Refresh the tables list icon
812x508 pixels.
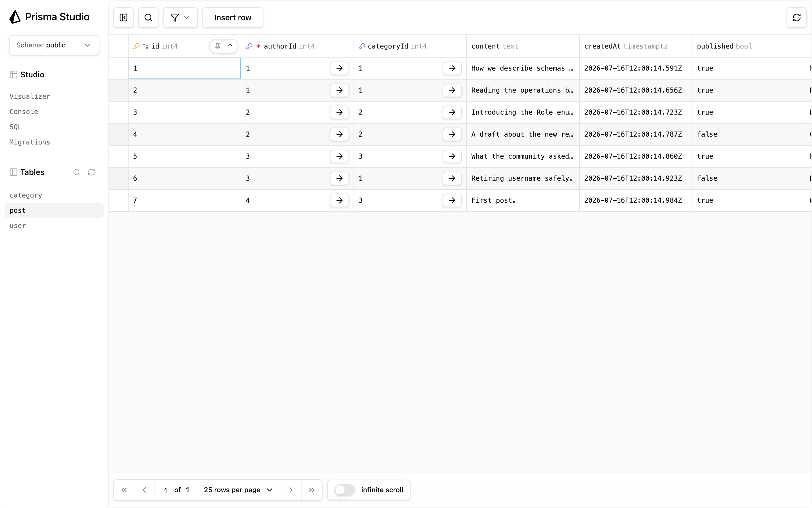[91, 172]
